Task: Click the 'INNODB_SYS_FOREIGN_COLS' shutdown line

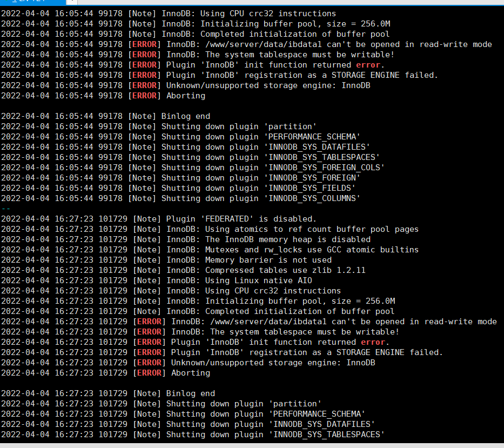Action: 193,168
